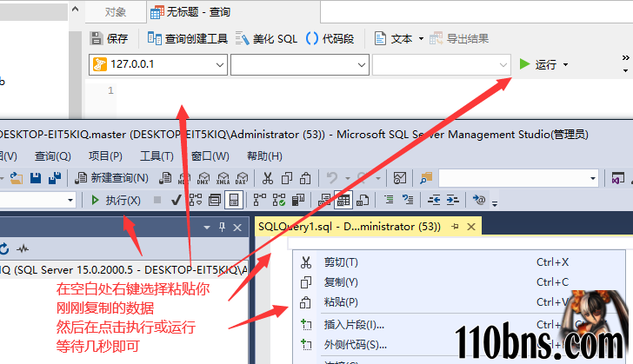Image resolution: width=633 pixels, height=364 pixels.
Task: Click the Save disk icon in SSMS toolbar
Action: click(x=36, y=178)
